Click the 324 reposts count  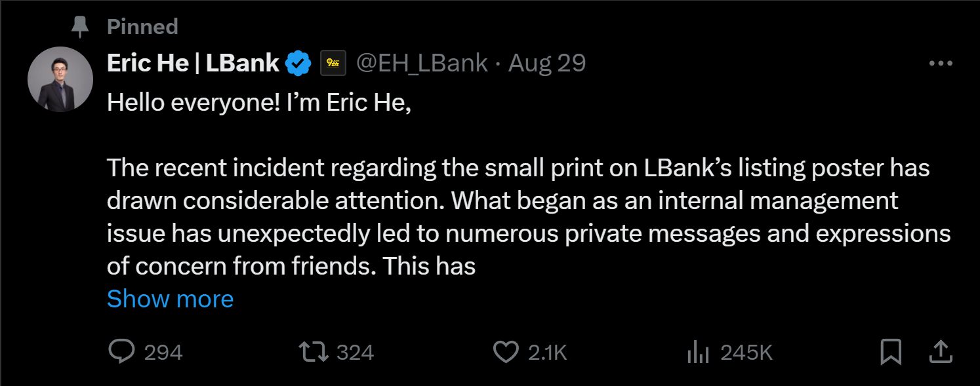[355, 353]
